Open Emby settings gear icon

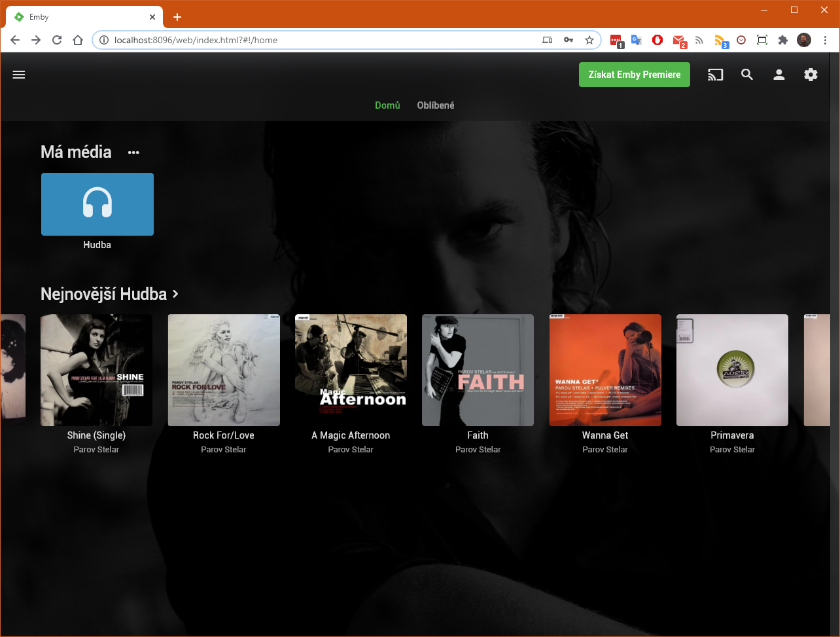pos(811,75)
